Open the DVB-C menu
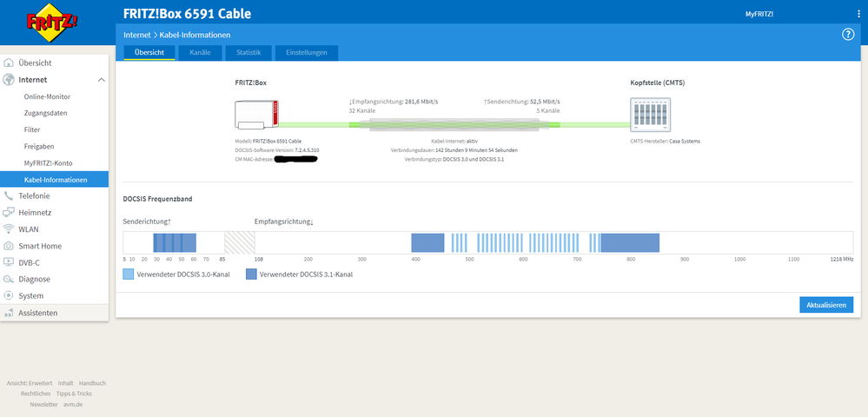Image resolution: width=868 pixels, height=417 pixels. [x=54, y=262]
